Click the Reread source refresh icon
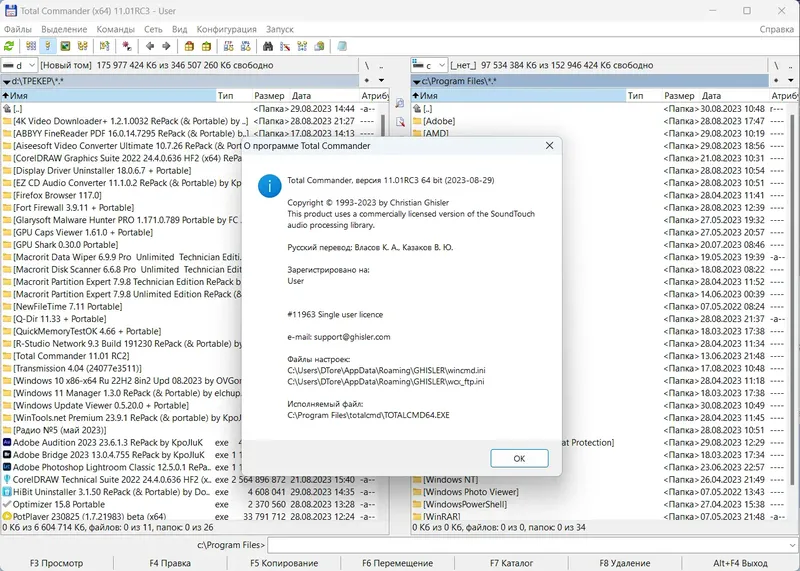 point(9,46)
